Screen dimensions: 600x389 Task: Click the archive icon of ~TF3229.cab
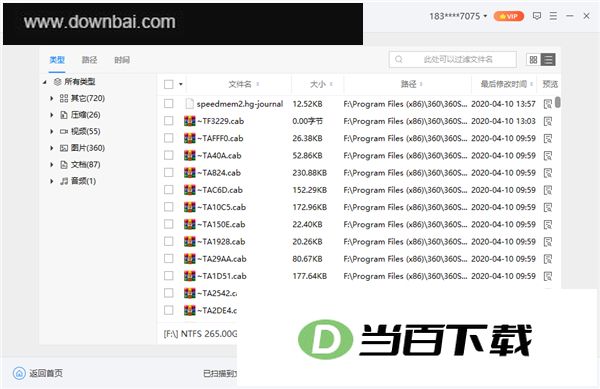click(x=189, y=121)
